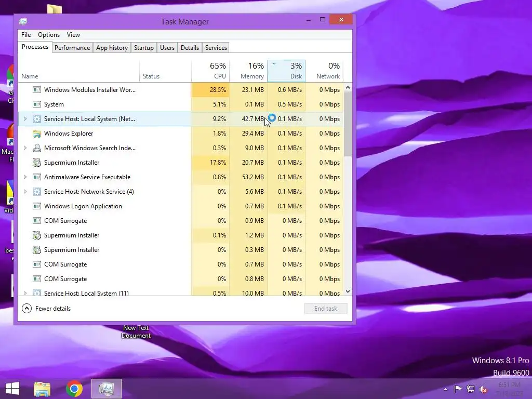The image size is (532, 399).
Task: Click the Service Host: Network Service gear icon
Action: [x=37, y=192]
